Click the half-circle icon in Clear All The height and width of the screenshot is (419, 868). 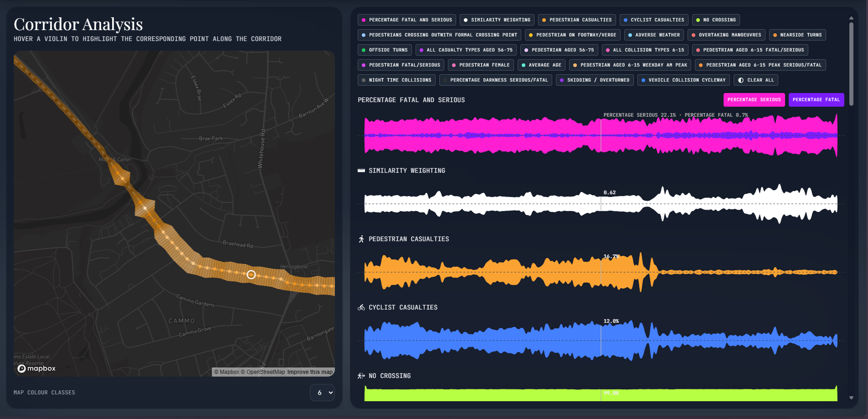coord(741,80)
